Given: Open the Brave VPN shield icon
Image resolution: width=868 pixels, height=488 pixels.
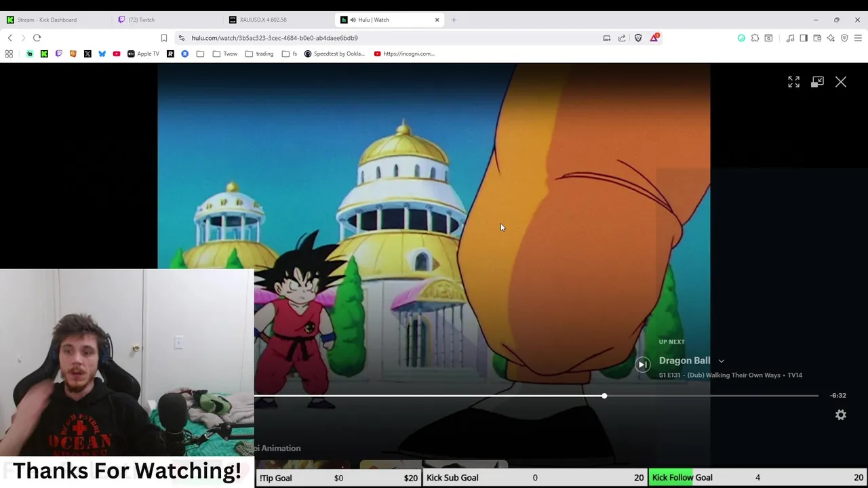Looking at the screenshot, I should (x=844, y=38).
